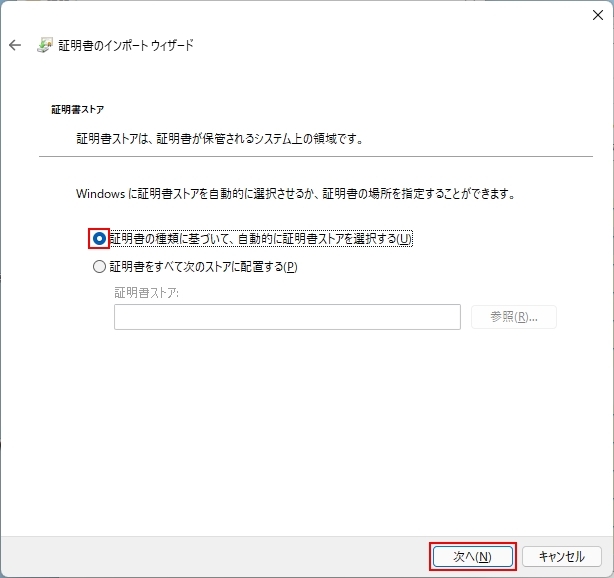The width and height of the screenshot is (614, 578).
Task: Proceed with the 次へ(N) button
Action: click(472, 556)
